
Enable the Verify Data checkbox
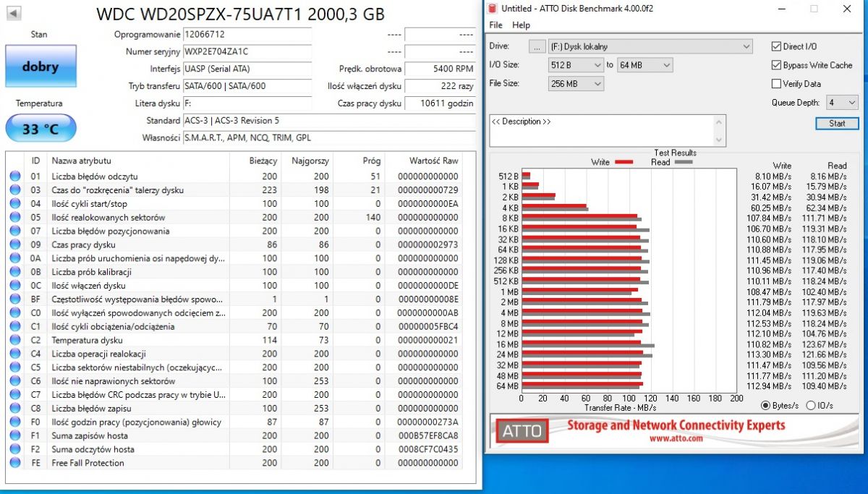click(777, 84)
